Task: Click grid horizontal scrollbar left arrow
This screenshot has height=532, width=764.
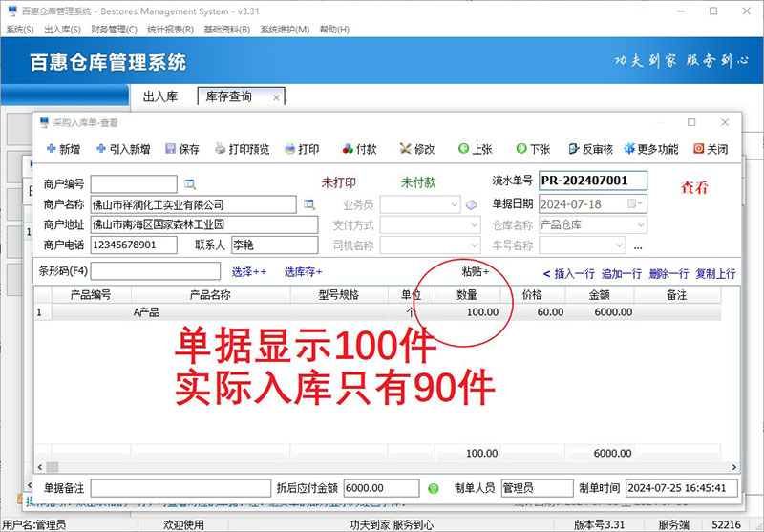Action: [x=40, y=467]
